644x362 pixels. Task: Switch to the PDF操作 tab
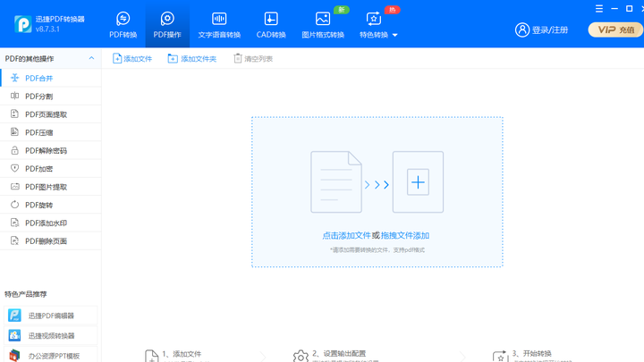point(167,25)
